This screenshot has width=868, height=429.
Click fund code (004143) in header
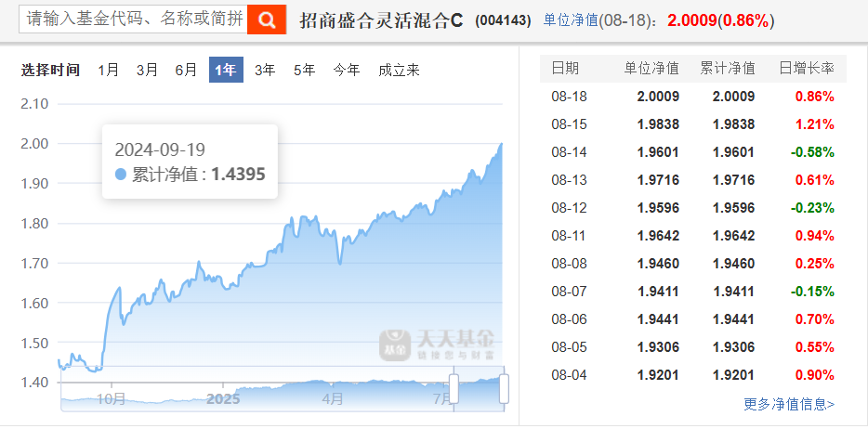[x=503, y=21]
